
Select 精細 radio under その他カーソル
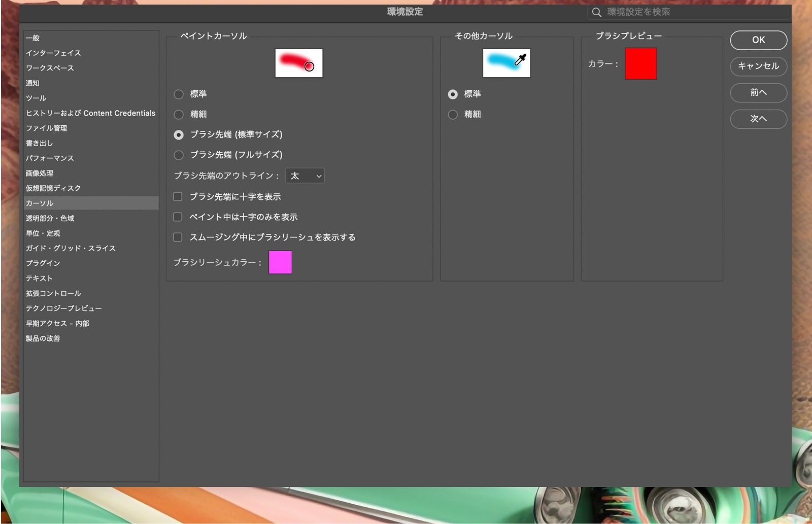pos(453,115)
